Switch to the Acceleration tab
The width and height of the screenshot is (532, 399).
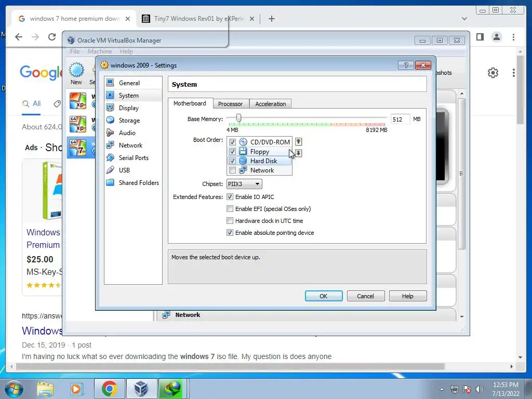tap(270, 104)
